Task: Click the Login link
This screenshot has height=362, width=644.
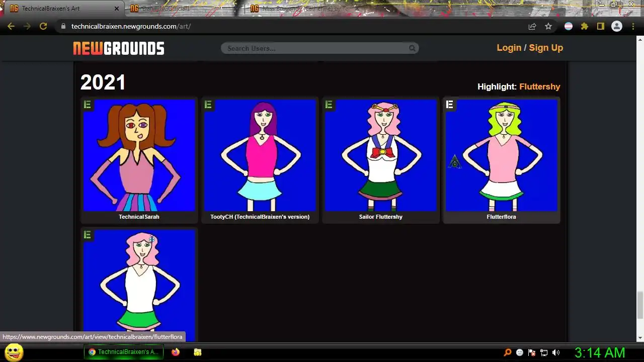Action: (509, 48)
